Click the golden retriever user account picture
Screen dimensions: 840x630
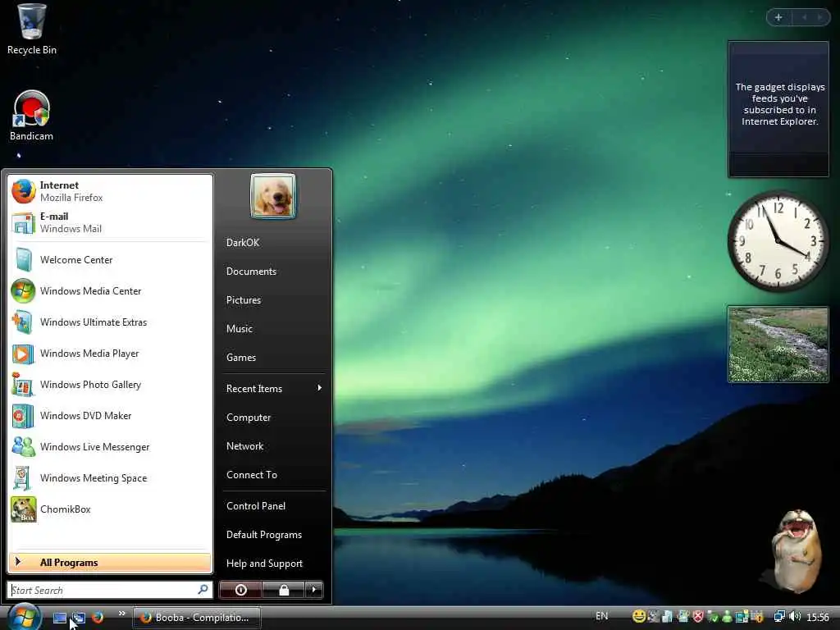pos(273,195)
